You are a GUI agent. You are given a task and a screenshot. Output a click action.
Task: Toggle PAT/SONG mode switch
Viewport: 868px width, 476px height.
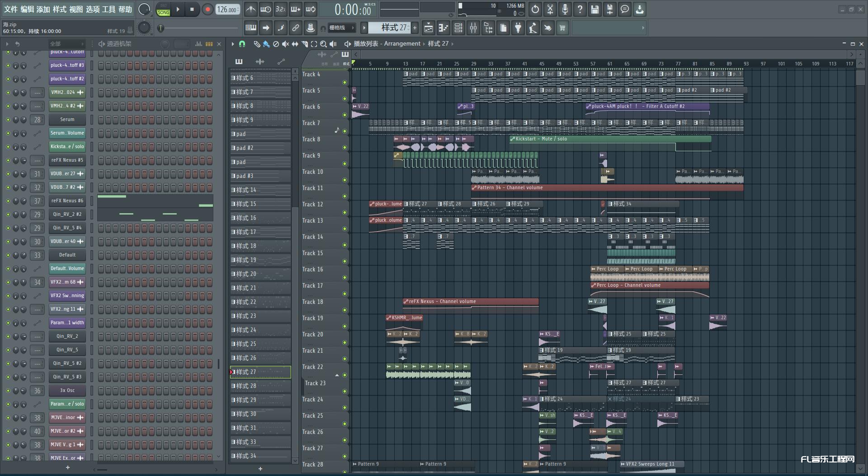164,9
